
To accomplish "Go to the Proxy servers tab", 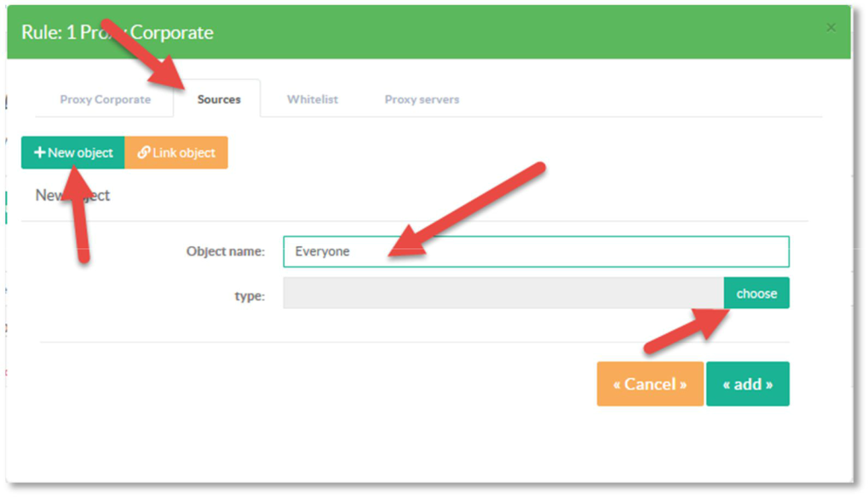I will (422, 100).
